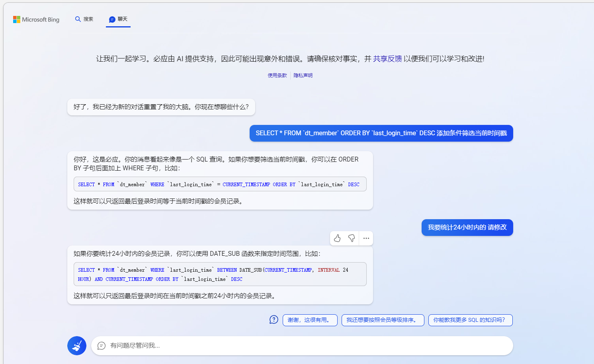Click the chat bubble icon in input box
Screen dimensions: 594x364
pyautogui.click(x=102, y=346)
